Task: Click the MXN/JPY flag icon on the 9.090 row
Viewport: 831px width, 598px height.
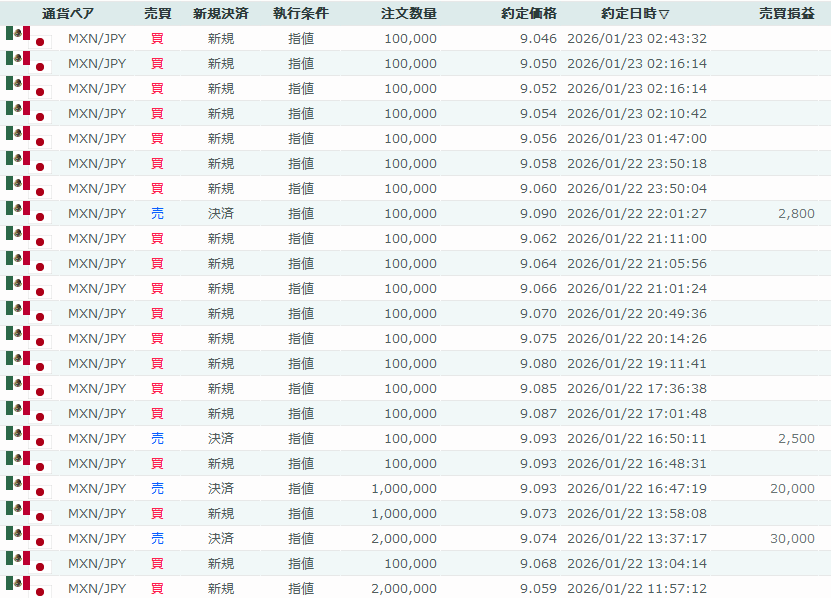Action: tap(27, 214)
